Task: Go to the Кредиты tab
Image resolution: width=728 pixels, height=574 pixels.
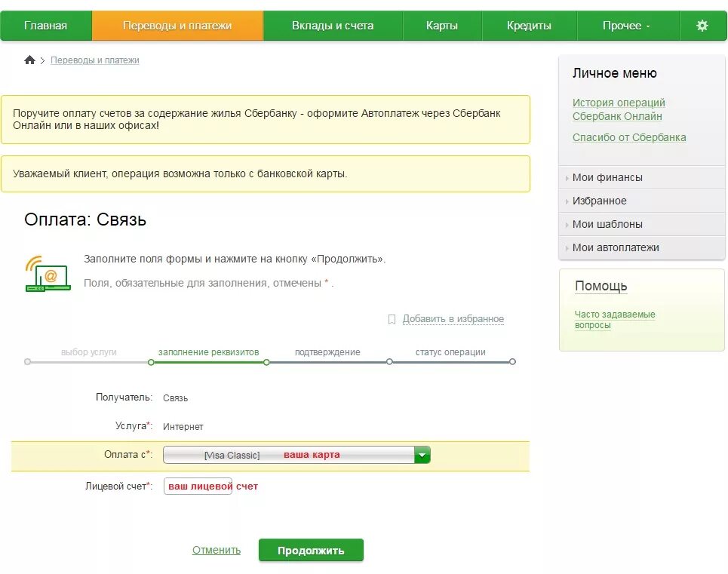Action: click(530, 26)
